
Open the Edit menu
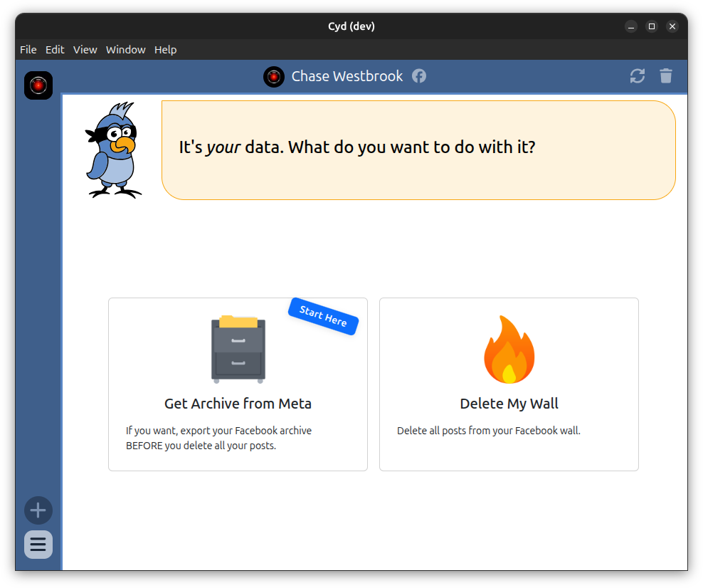point(55,50)
